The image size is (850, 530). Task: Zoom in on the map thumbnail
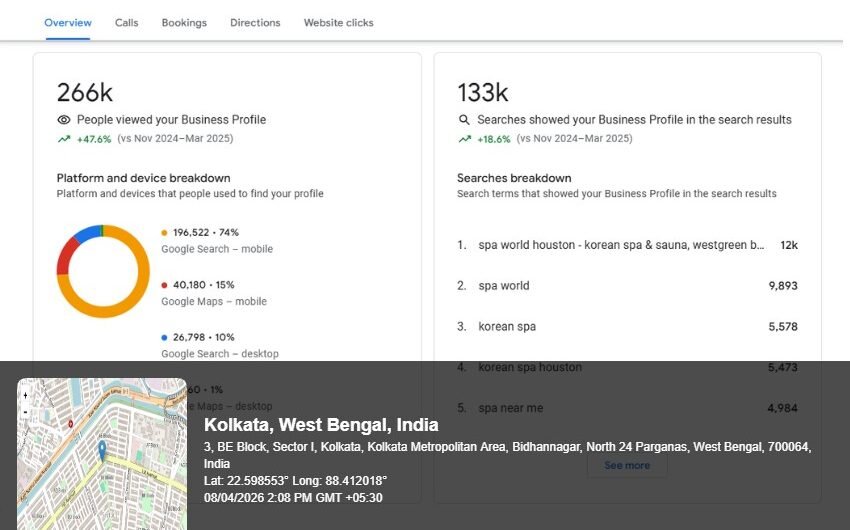coord(25,395)
